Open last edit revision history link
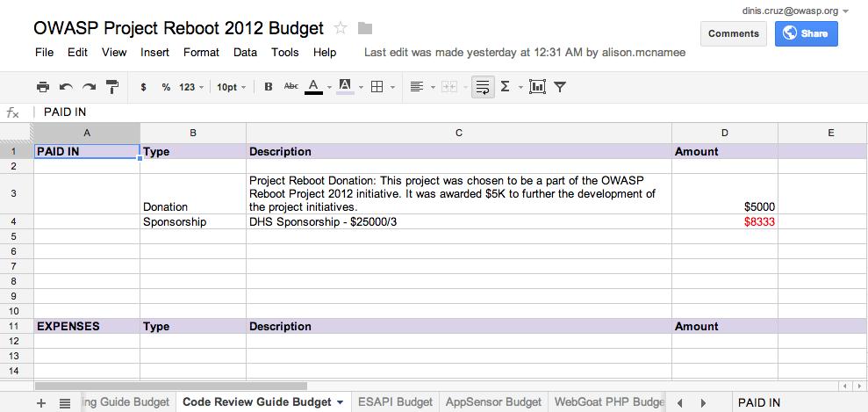868x412 pixels. tap(525, 53)
